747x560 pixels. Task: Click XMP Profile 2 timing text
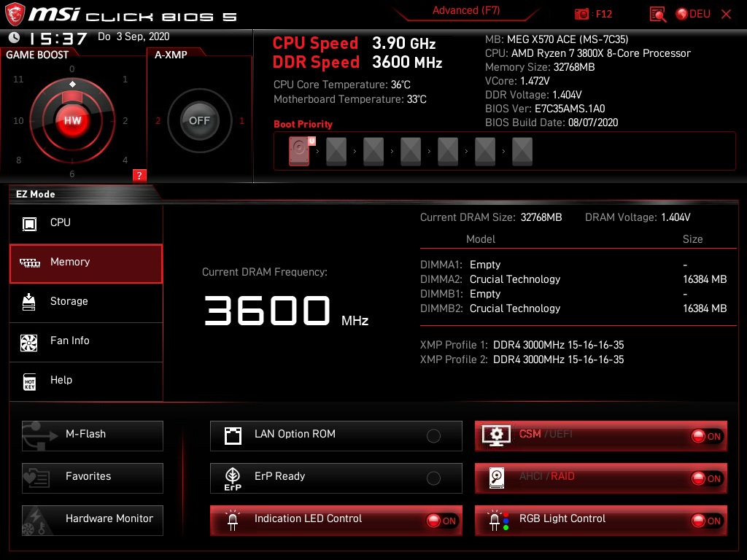point(558,359)
